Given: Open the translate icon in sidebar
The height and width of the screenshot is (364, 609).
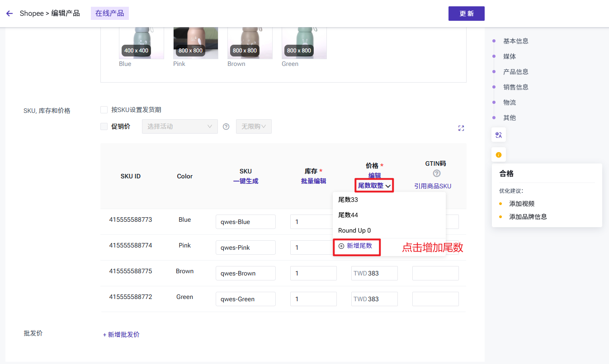Looking at the screenshot, I should click(x=499, y=135).
